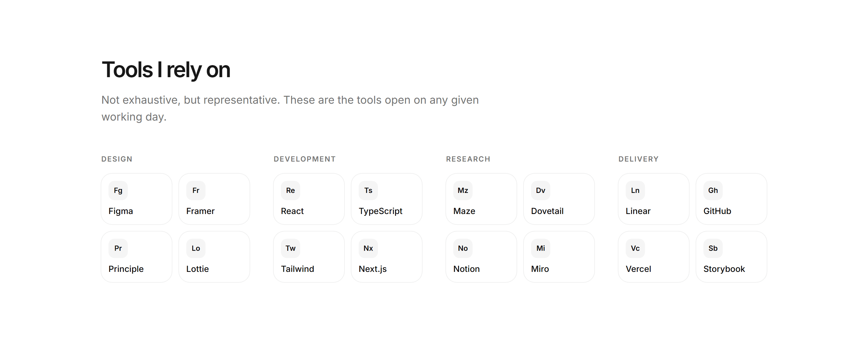Click the Sb icon badge for Storybook
This screenshot has height=340, width=868.
click(x=713, y=248)
